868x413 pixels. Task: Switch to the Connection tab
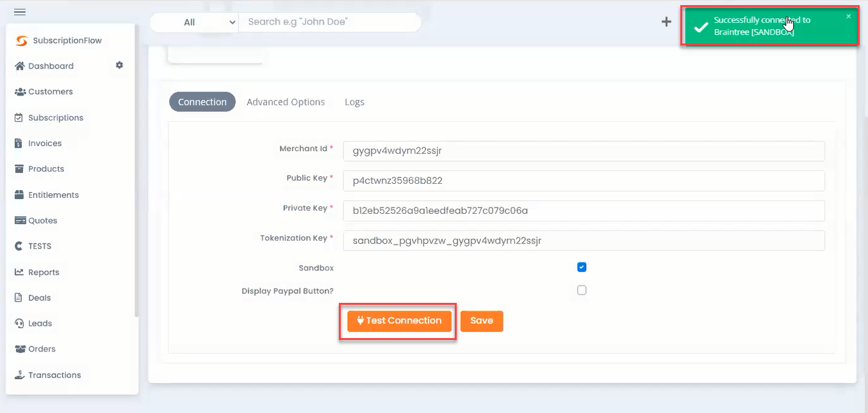tap(202, 102)
